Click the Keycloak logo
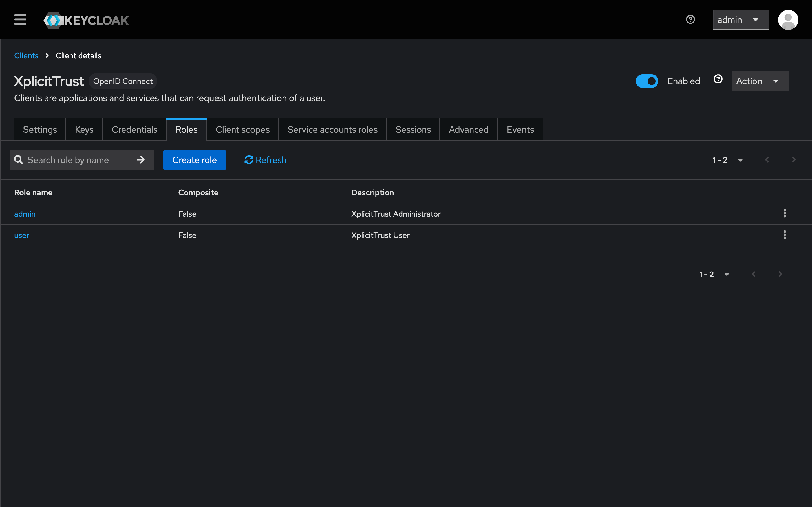This screenshot has width=812, height=507. coord(86,20)
